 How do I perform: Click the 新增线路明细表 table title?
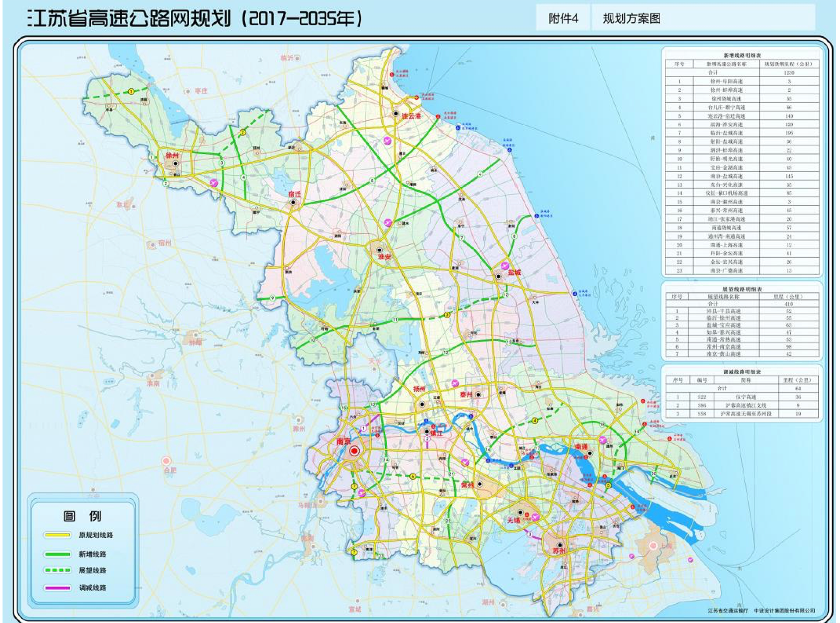[742, 56]
